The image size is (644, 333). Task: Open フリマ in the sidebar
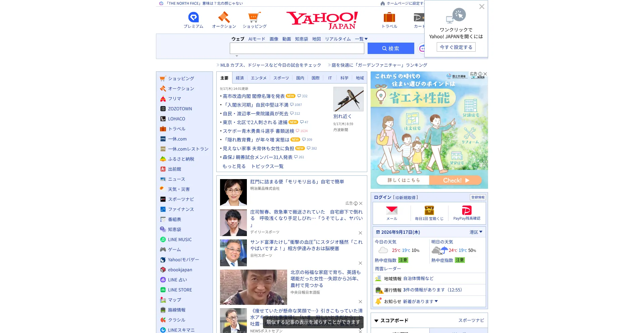coord(174,99)
